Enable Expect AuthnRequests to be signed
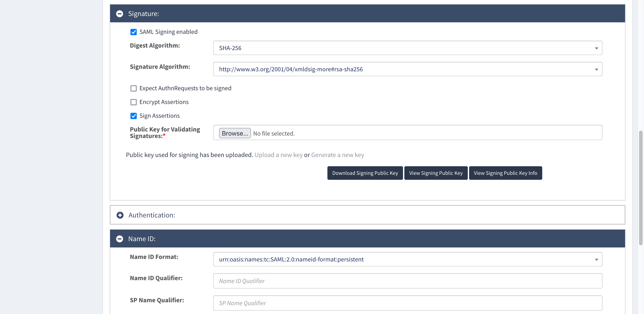Screen dimensions: 644x314 (x=134, y=88)
